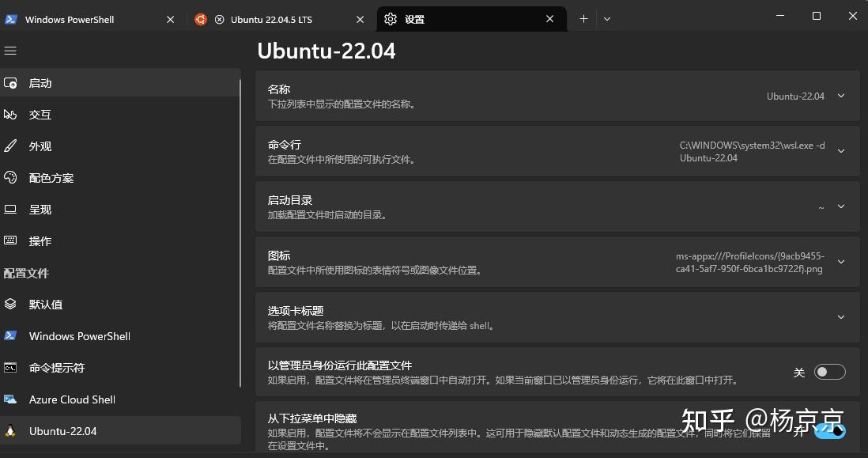
Task: Expand the 图标 setting chevron
Action: click(x=841, y=262)
